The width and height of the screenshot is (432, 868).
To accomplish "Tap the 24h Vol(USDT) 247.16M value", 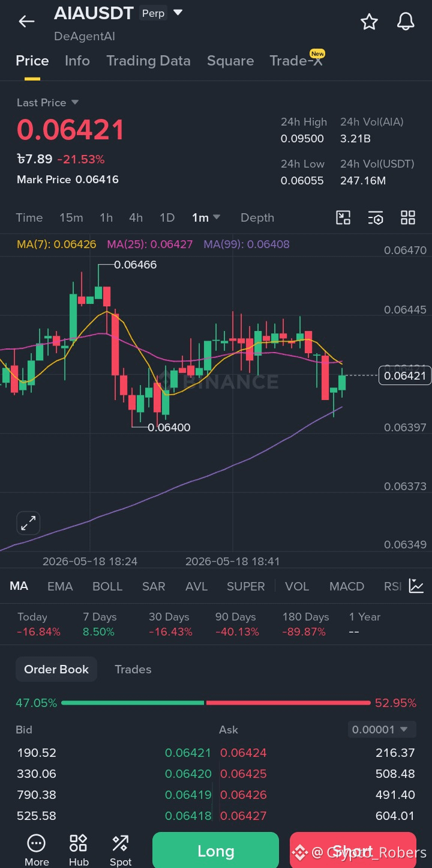I will (363, 181).
